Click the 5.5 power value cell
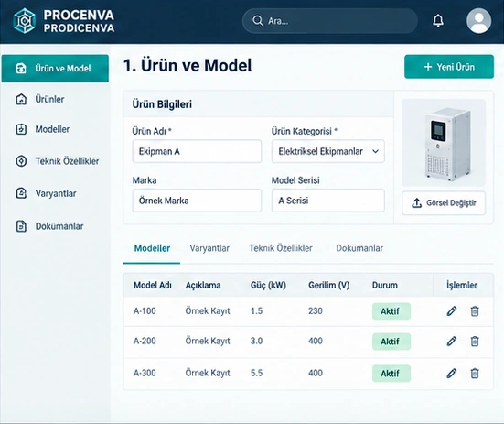Image resolution: width=504 pixels, height=424 pixels. pos(256,373)
